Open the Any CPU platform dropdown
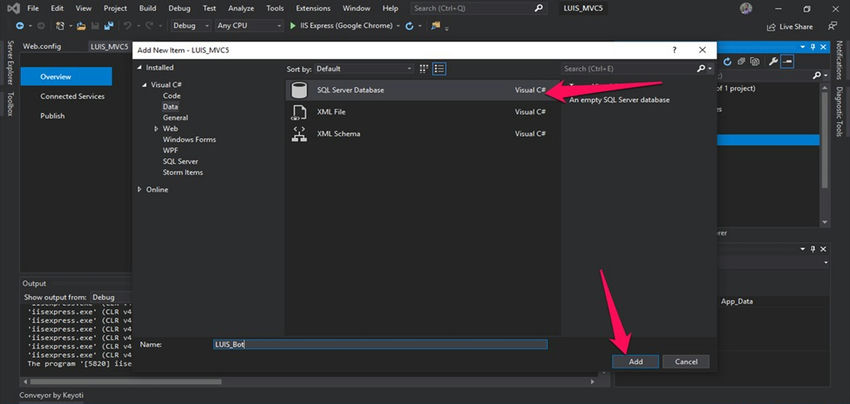Image resolution: width=850 pixels, height=404 pixels. click(x=249, y=25)
